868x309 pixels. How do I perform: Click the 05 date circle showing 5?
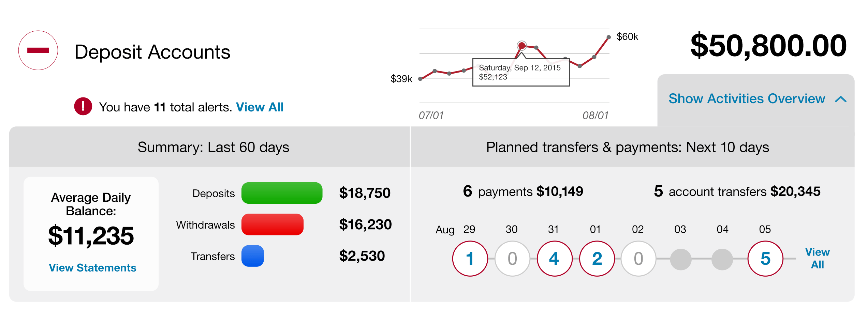click(765, 259)
